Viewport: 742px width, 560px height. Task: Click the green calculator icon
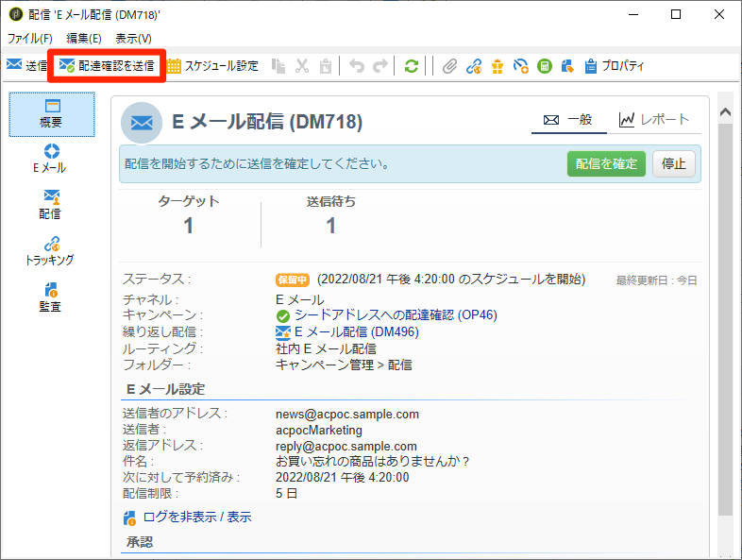[545, 66]
